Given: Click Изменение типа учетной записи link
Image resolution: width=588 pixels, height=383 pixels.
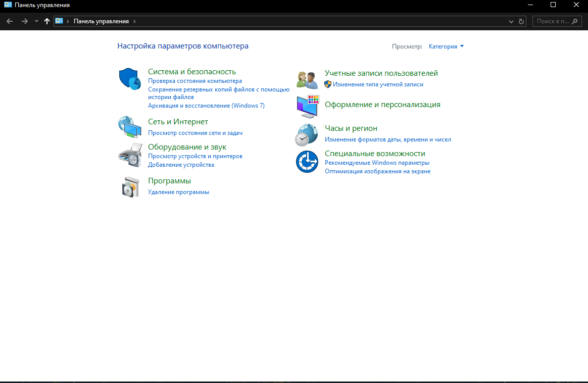Looking at the screenshot, I should 378,85.
